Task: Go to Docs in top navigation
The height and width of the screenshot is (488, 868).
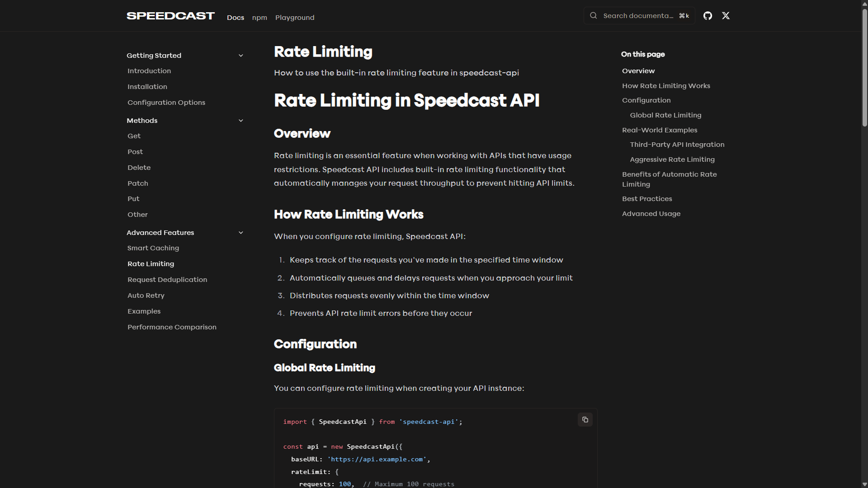Action: point(235,18)
